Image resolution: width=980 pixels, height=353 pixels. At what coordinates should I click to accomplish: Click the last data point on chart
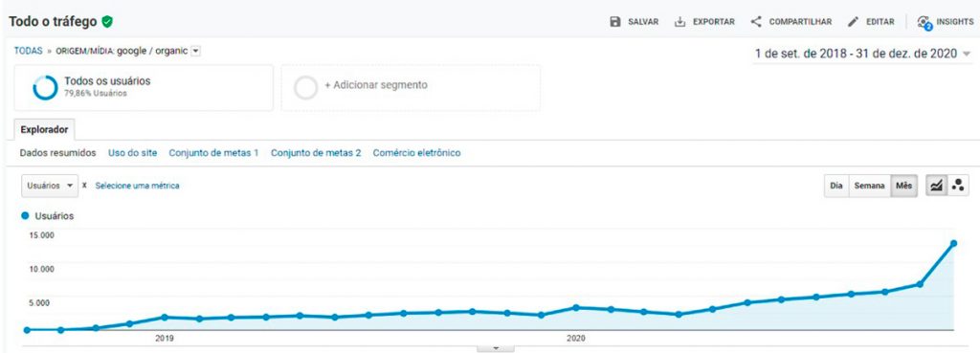point(954,243)
